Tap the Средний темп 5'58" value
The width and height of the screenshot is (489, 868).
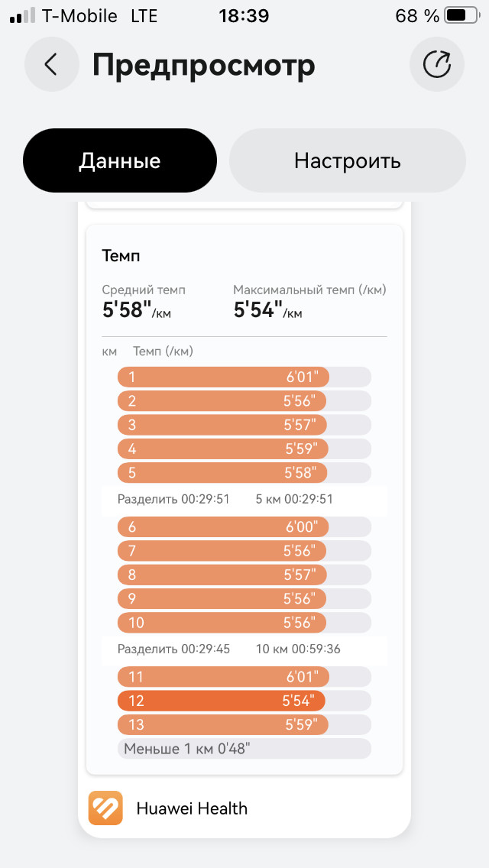click(137, 310)
